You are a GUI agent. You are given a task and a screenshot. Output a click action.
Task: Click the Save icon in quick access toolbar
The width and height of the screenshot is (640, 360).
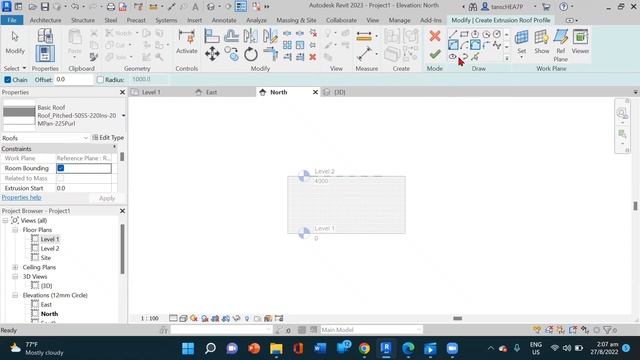click(x=45, y=7)
